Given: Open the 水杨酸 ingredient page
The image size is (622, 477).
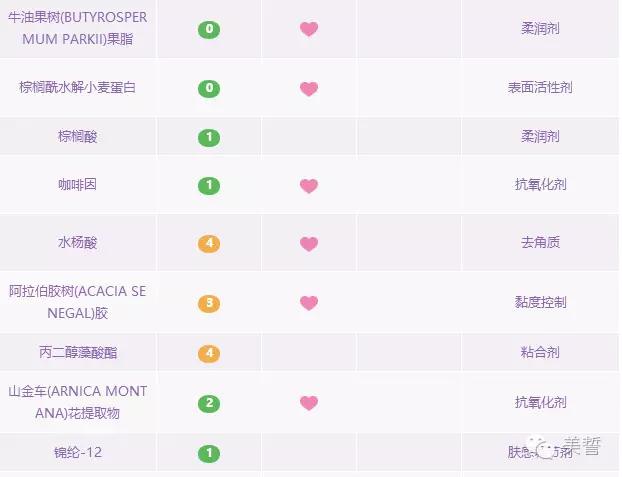Looking at the screenshot, I should [78, 243].
